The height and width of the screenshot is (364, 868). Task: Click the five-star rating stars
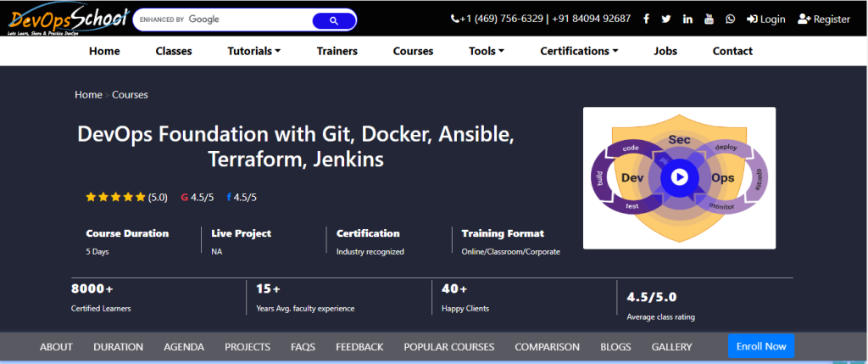[x=115, y=197]
